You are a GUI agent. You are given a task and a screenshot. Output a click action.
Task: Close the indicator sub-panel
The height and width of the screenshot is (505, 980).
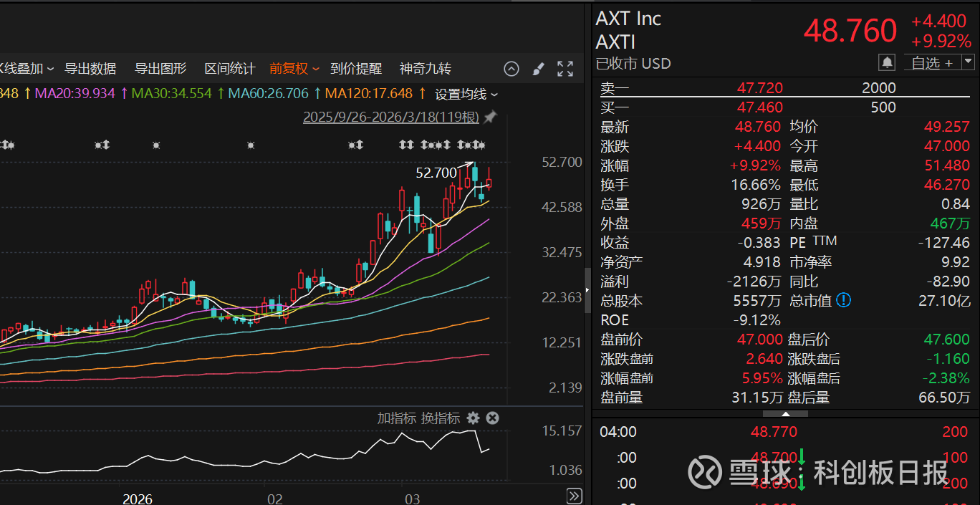[492, 418]
